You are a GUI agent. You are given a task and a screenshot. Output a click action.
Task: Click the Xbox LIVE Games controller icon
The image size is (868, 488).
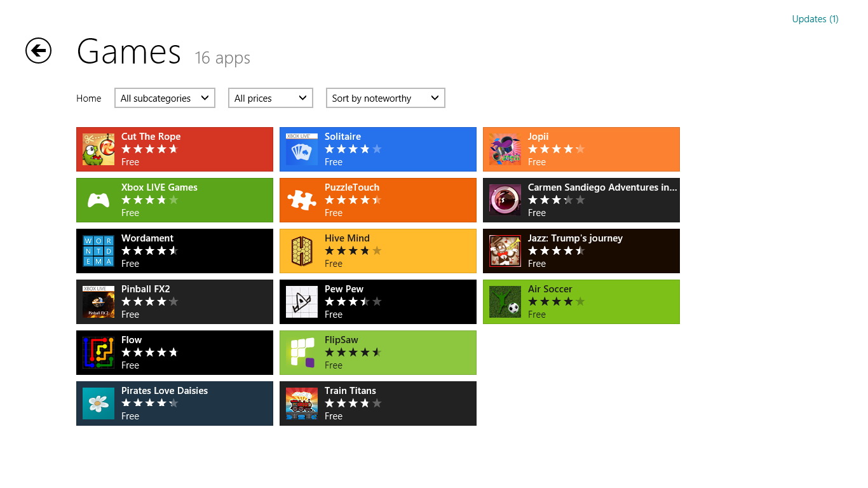(x=98, y=200)
